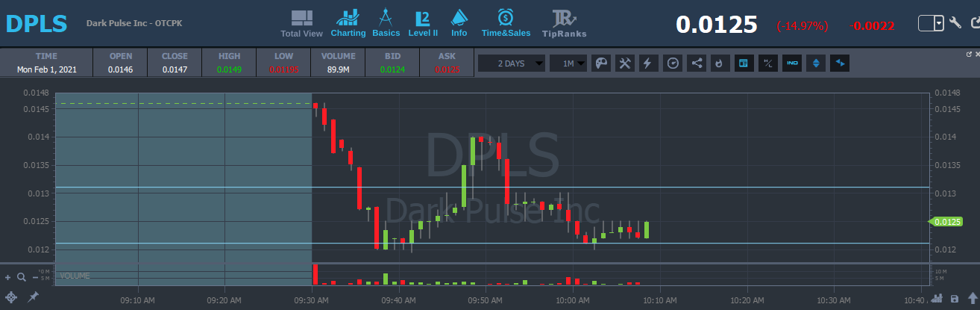The width and height of the screenshot is (980, 310).
Task: Pop out the chart panel
Action: [969, 54]
